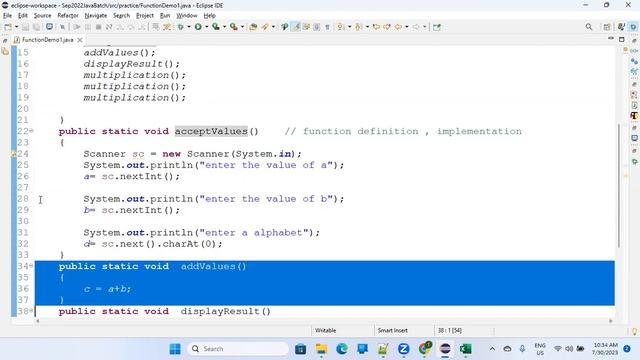Expand the Back history dropdown arrow
This screenshot has height=360, width=640.
pos(407,27)
